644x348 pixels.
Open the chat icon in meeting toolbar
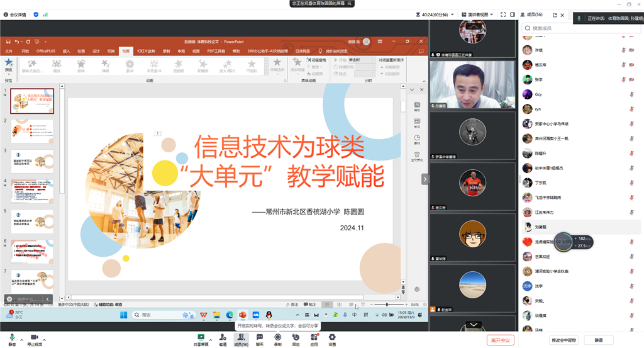click(x=260, y=339)
